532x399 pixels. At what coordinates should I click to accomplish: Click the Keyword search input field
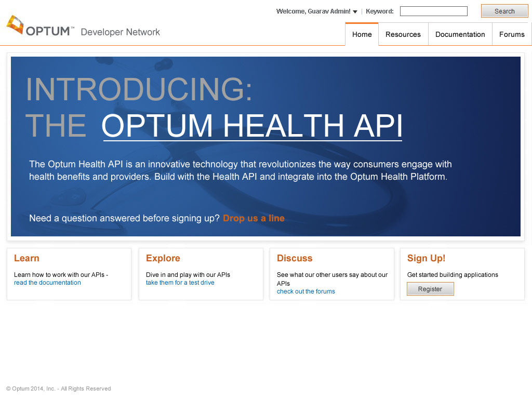(433, 11)
